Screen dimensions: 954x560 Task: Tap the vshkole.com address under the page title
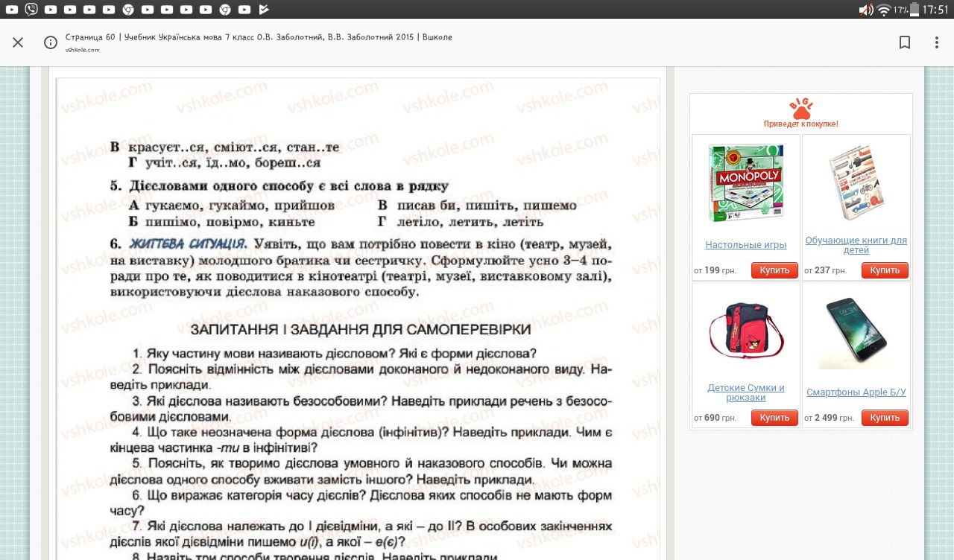click(82, 50)
